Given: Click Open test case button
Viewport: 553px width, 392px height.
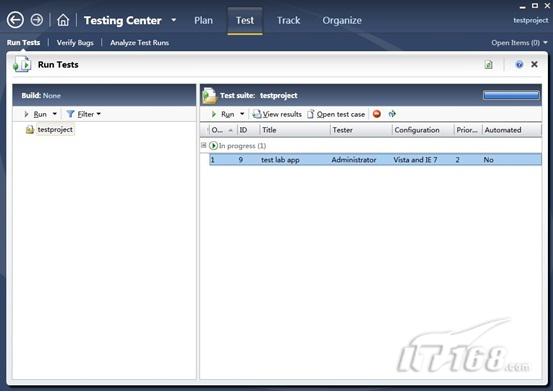Looking at the screenshot, I should click(336, 114).
